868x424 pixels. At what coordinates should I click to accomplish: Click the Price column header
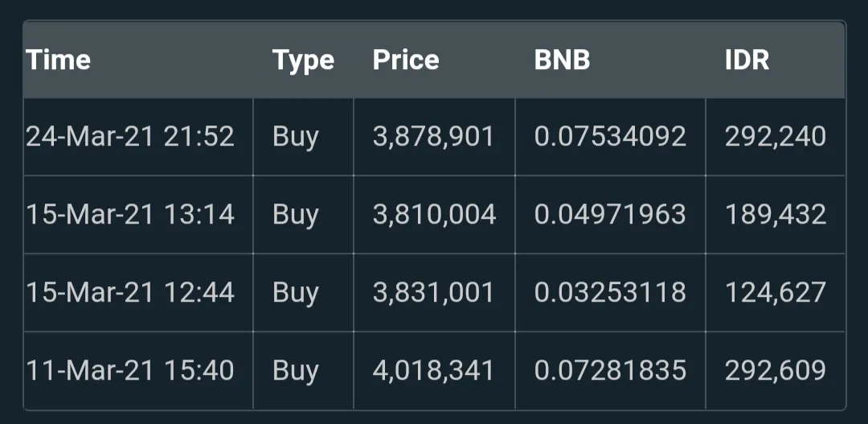tap(406, 60)
